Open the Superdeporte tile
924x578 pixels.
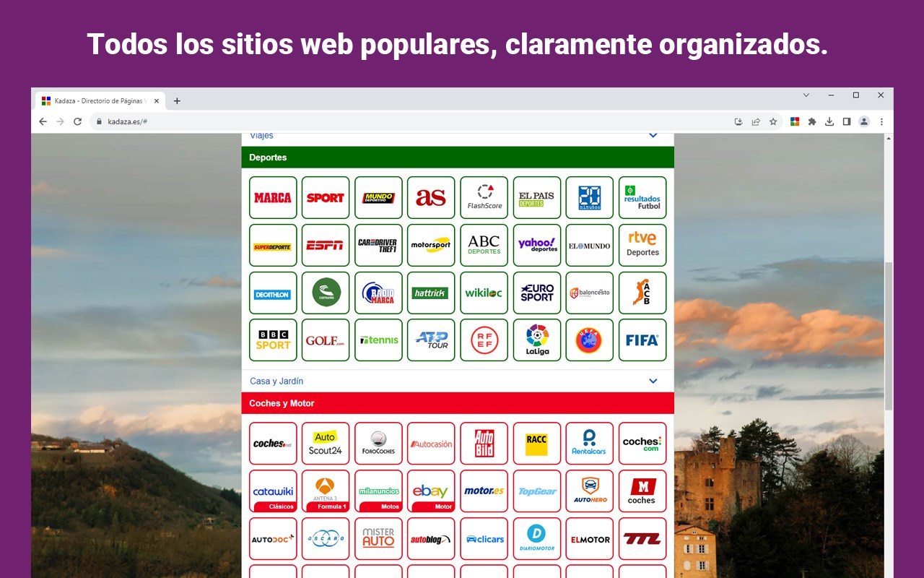point(273,245)
